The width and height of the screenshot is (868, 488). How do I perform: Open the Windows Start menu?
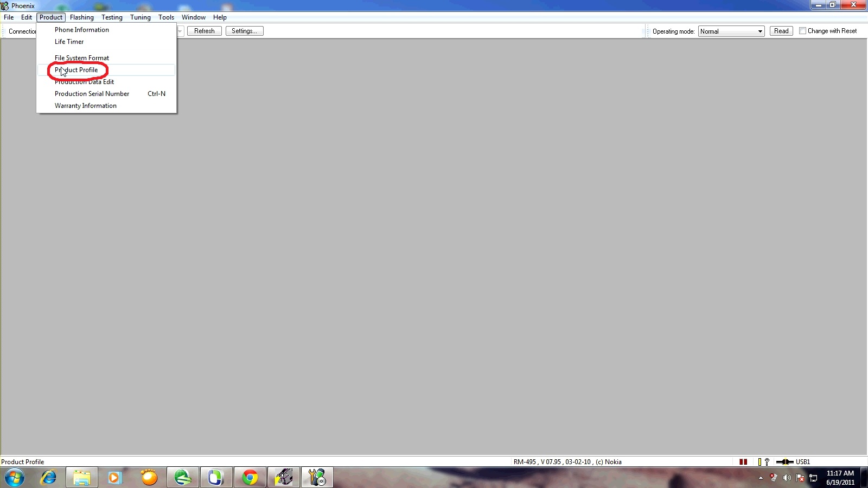[15, 478]
